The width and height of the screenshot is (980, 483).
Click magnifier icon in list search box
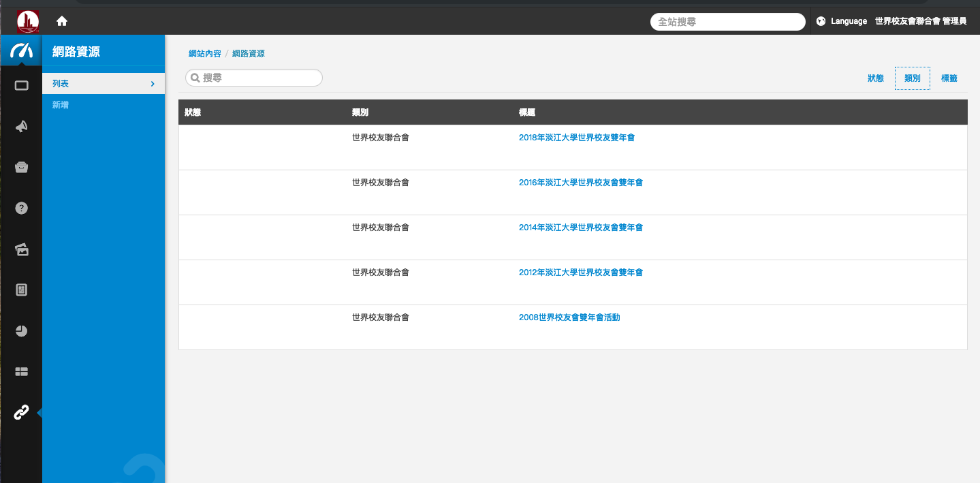pyautogui.click(x=194, y=78)
